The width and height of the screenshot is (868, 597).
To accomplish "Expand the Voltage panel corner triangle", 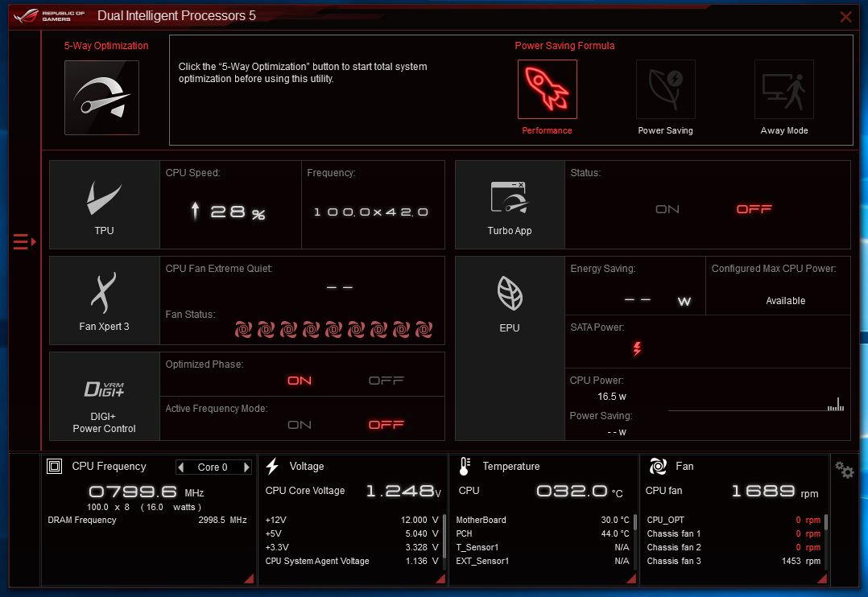I will tap(440, 578).
